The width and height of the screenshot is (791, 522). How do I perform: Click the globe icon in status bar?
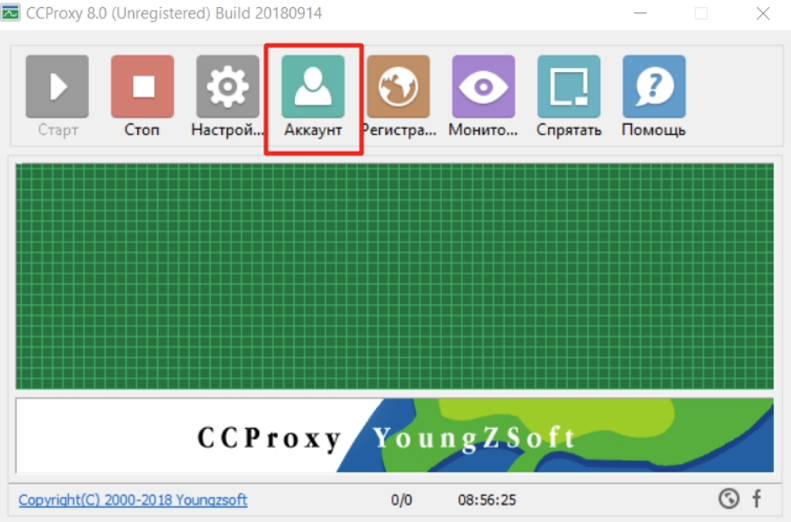point(728,499)
